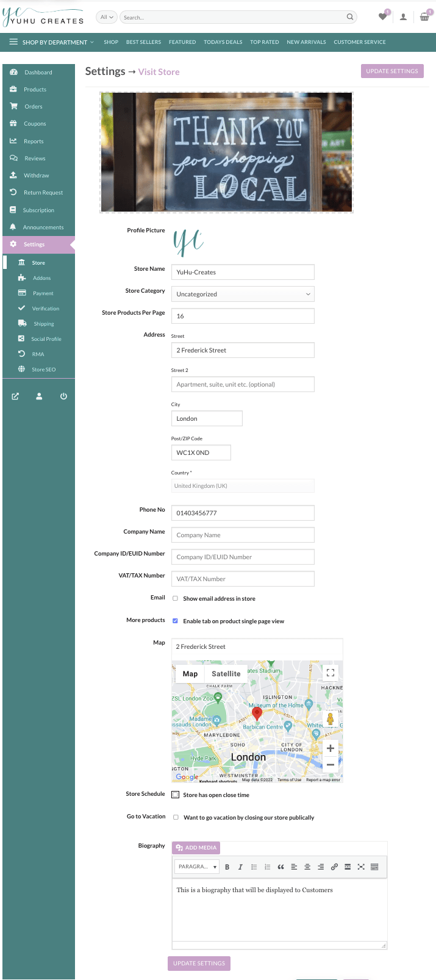This screenshot has width=436, height=980.
Task: Click in the biography text area
Action: coord(279,910)
